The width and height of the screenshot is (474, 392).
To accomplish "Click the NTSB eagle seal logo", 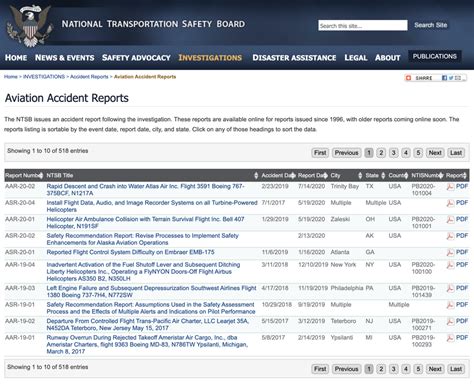I will (x=30, y=25).
